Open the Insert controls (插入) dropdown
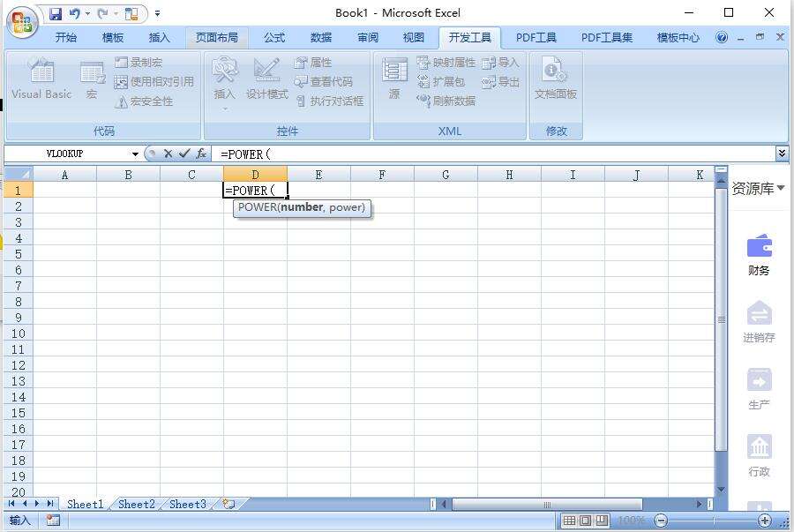This screenshot has width=794, height=532. [x=224, y=83]
